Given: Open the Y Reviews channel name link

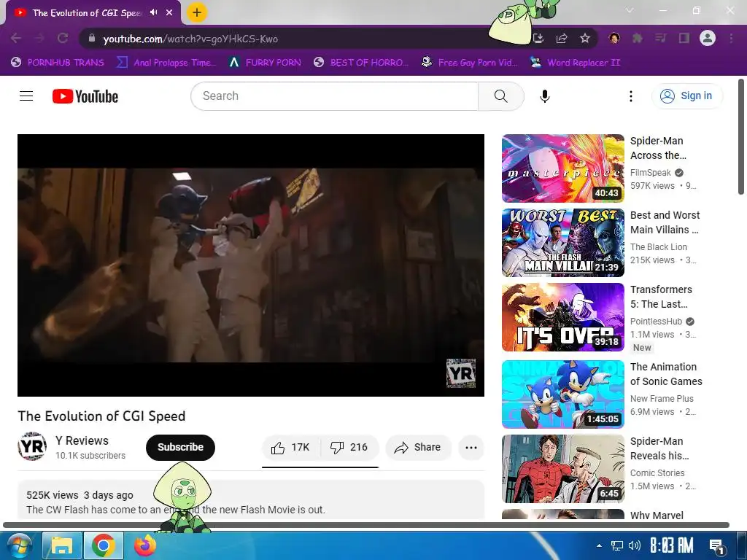Looking at the screenshot, I should coord(82,440).
